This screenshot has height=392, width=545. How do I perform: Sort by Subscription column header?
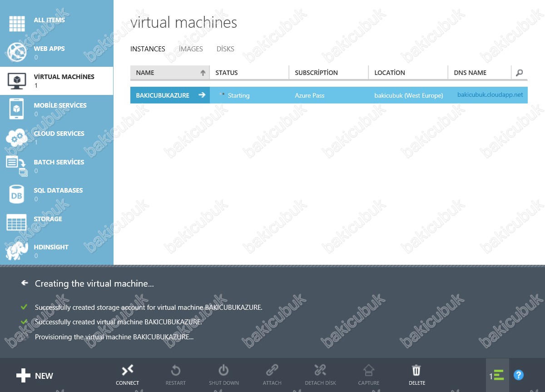click(x=328, y=73)
